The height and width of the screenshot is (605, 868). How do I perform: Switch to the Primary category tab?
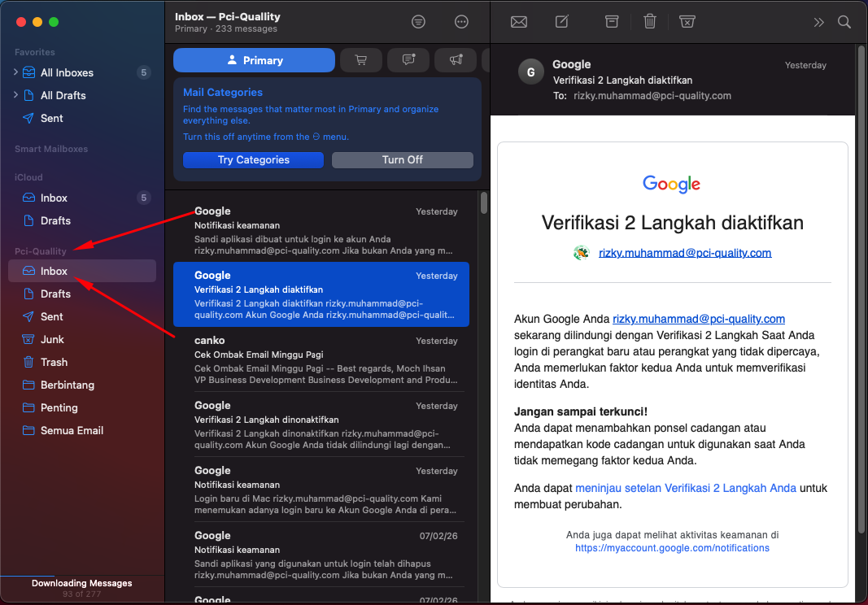254,60
